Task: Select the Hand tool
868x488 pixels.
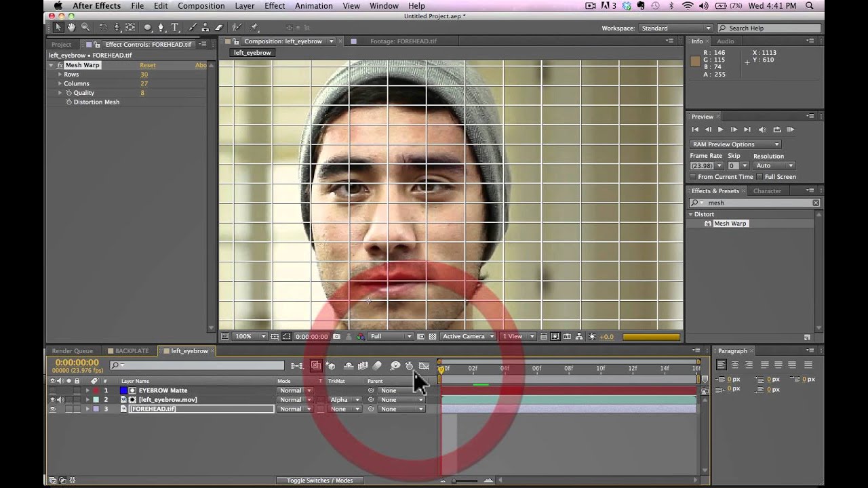Action: (71, 28)
